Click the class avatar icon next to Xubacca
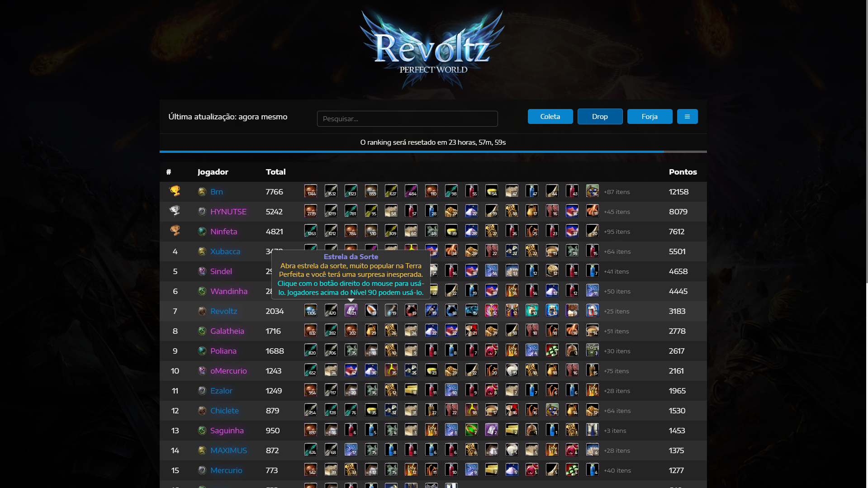This screenshot has width=868, height=488. pos(202,251)
